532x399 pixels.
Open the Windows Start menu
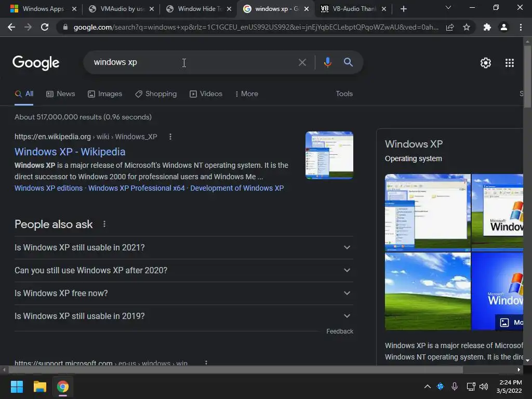[17, 387]
